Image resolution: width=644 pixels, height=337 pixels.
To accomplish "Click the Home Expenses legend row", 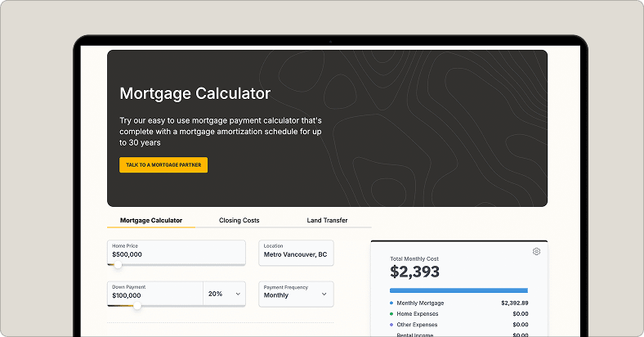I will (x=458, y=313).
